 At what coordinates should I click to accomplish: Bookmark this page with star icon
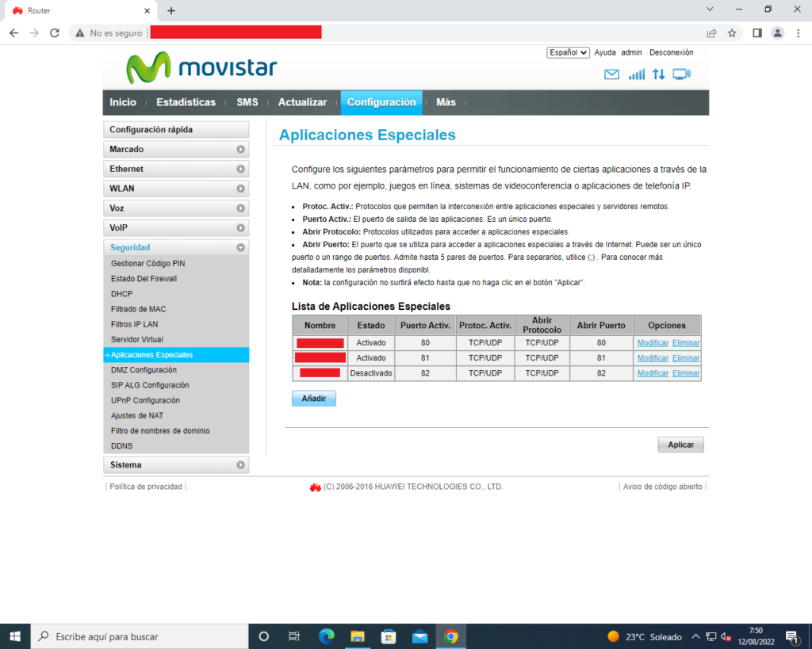click(x=732, y=33)
